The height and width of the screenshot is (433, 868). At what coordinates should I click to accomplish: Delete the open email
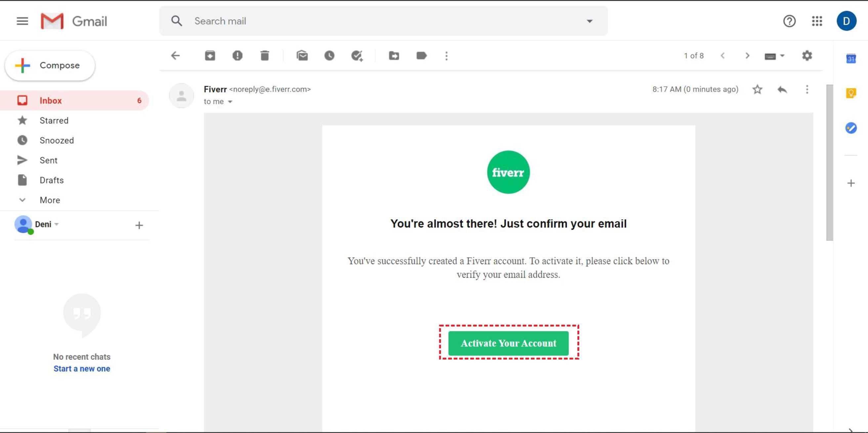click(265, 56)
